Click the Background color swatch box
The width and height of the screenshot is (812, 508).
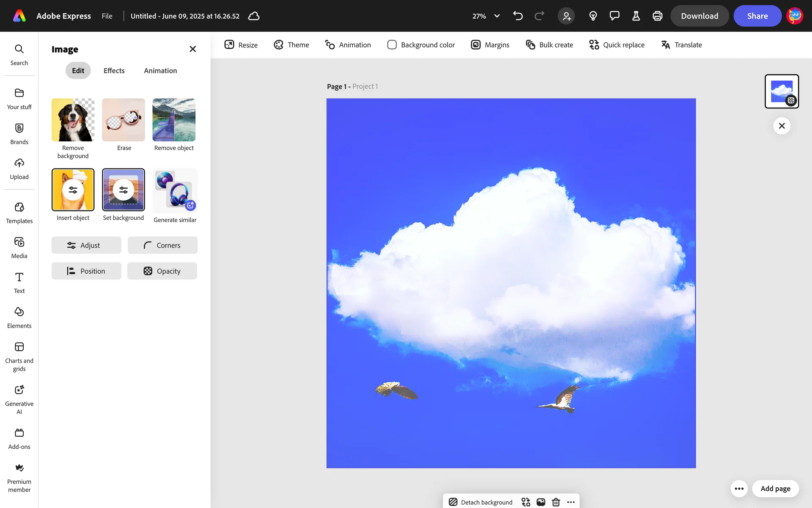click(x=392, y=45)
